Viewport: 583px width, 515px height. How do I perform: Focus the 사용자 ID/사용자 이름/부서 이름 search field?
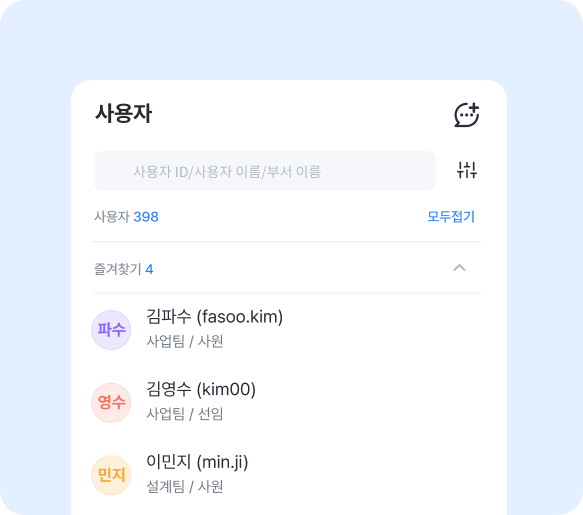264,171
